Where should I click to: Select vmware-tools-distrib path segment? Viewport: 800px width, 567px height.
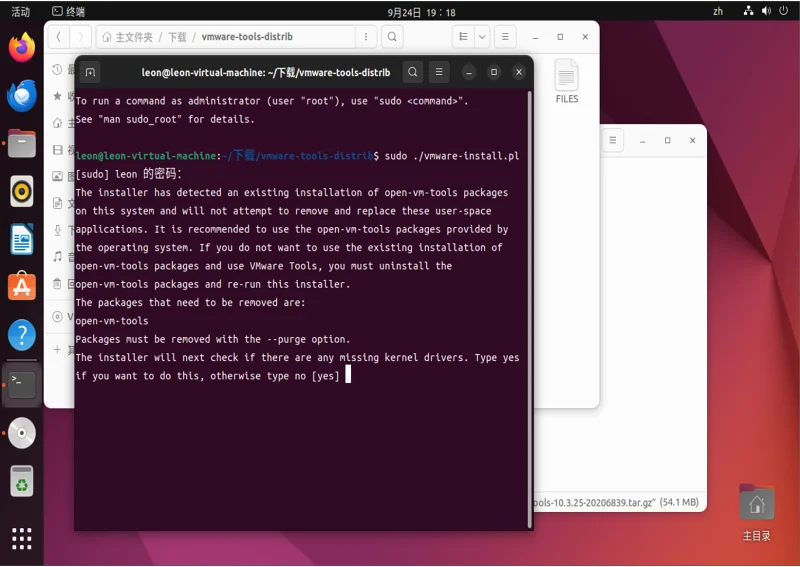tap(247, 37)
